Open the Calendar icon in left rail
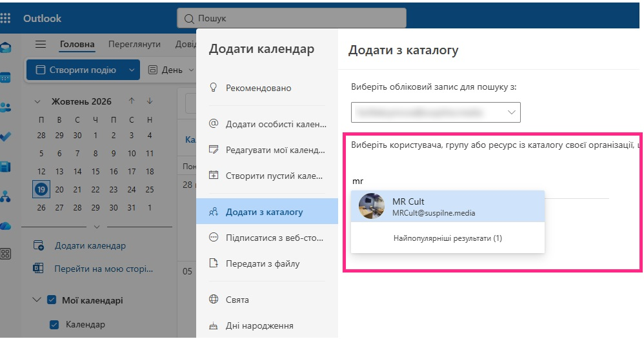644x339 pixels. coord(5,77)
